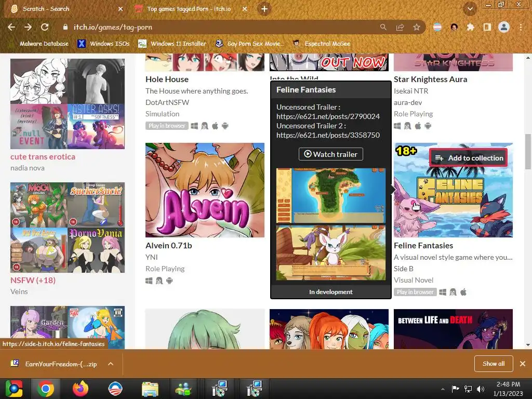532x399 pixels.
Task: Open Chrome from the taskbar
Action: click(46, 389)
